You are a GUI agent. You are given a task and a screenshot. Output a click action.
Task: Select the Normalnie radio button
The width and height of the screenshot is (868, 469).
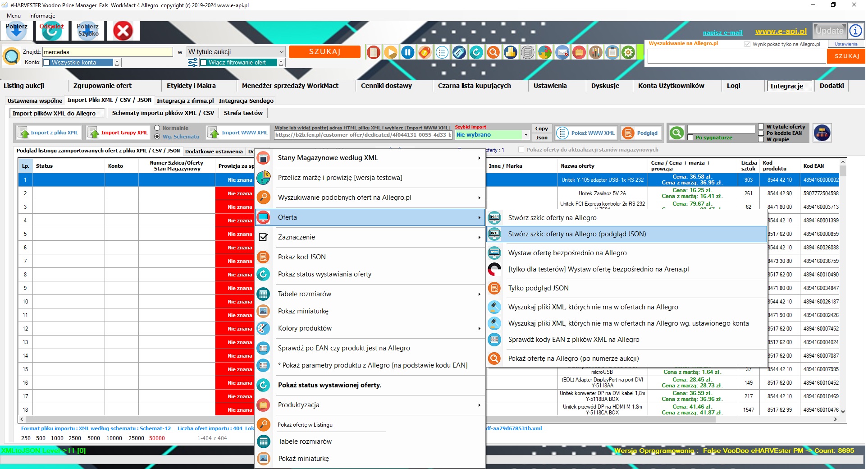[x=157, y=128]
